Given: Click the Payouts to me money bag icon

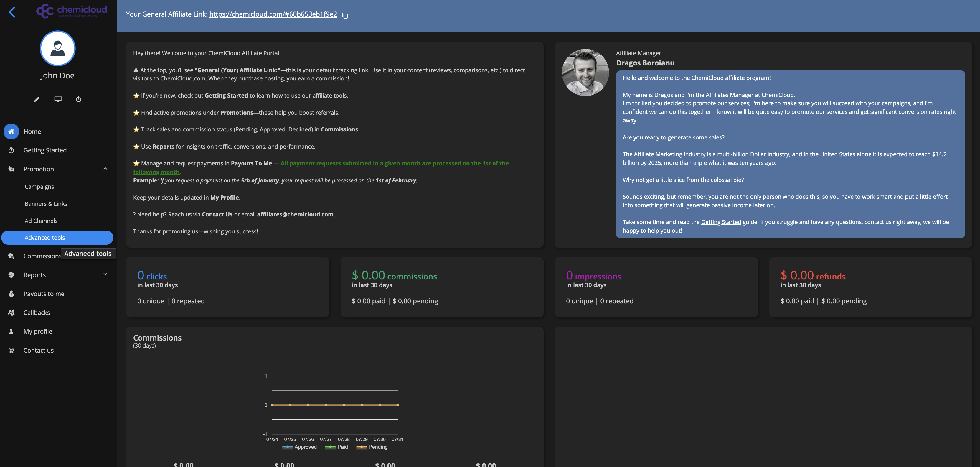Looking at the screenshot, I should 11,293.
